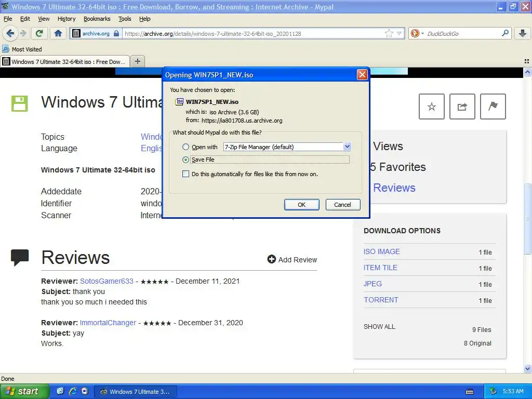
Task: Click the search magnifier icon
Action: click(505, 33)
